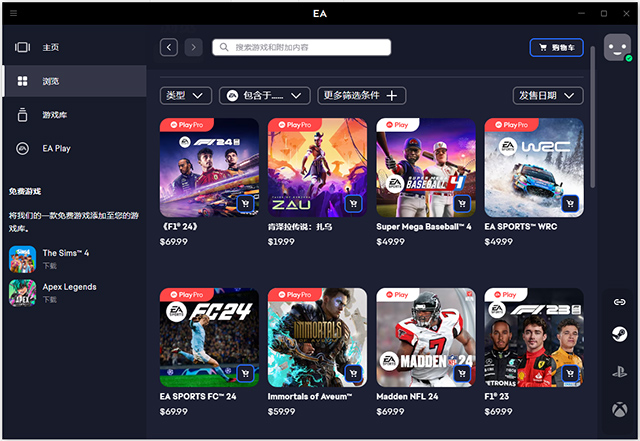Go to the 主页 home page

coord(74,47)
